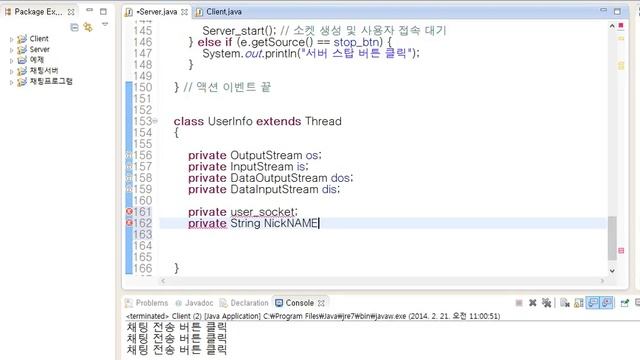Screen dimensions: 640x360
Task: Click Server_start() call on line 145
Action: pos(239,31)
